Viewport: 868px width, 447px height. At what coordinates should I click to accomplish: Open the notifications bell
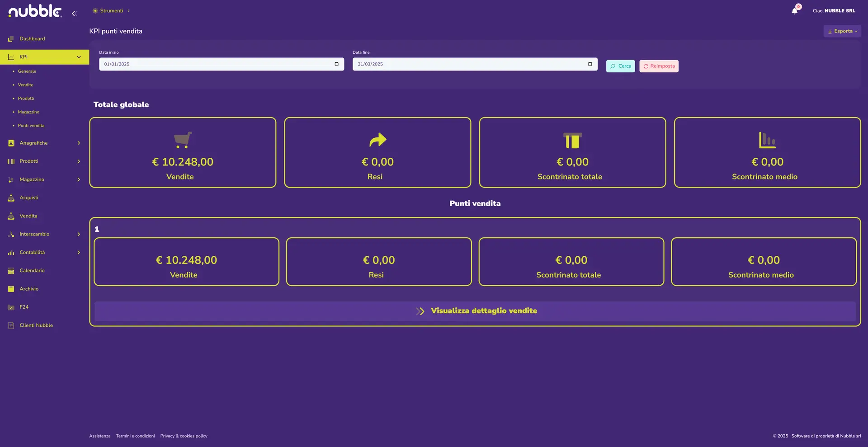point(795,11)
